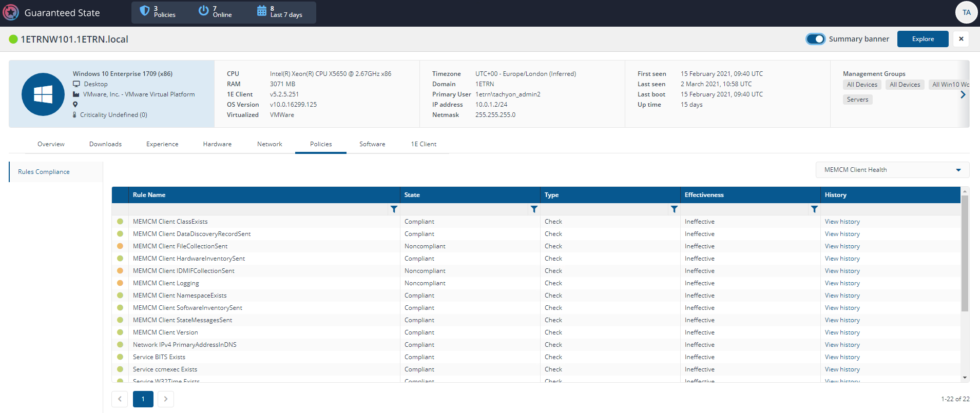The image size is (980, 413).
Task: Click the location pin icon
Action: coord(75,105)
